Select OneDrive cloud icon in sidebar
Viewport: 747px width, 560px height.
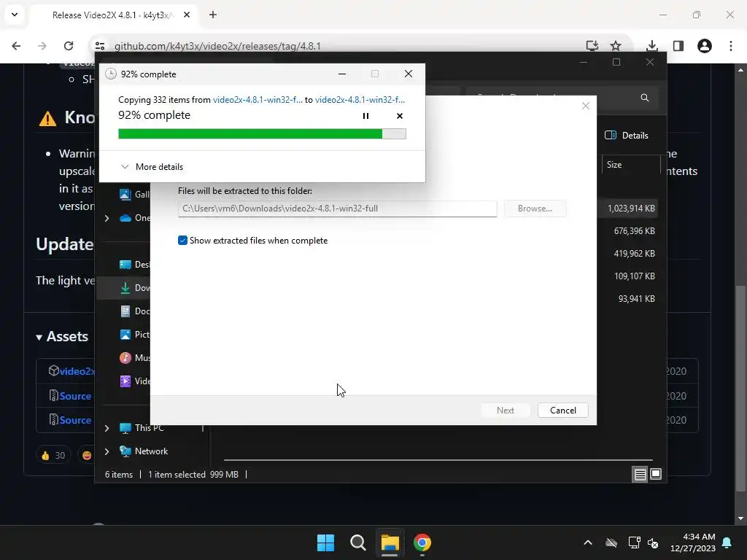click(125, 218)
